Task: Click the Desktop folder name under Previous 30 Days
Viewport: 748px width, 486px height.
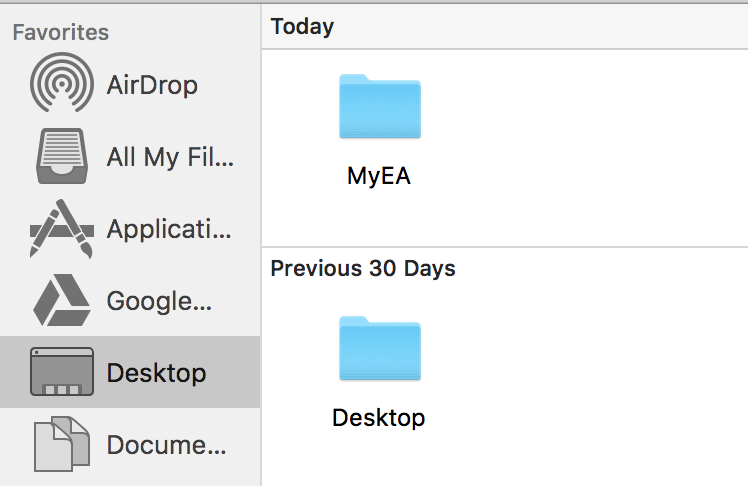Action: tap(379, 417)
